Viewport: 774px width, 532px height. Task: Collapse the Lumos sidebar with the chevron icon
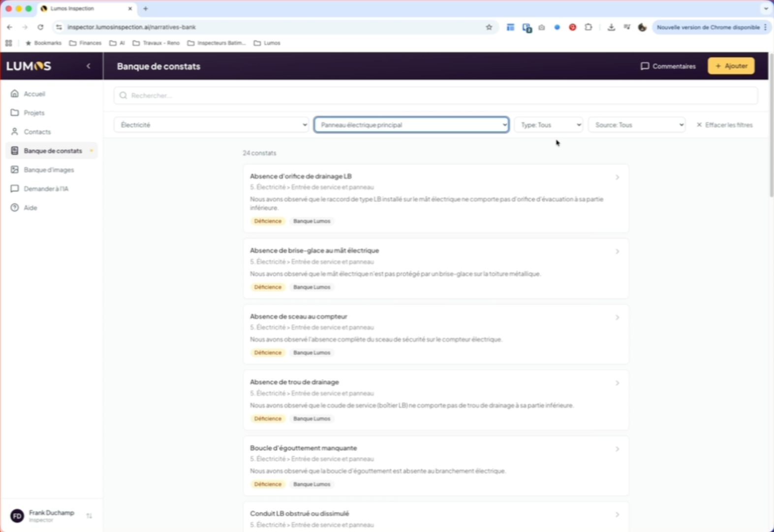click(89, 66)
